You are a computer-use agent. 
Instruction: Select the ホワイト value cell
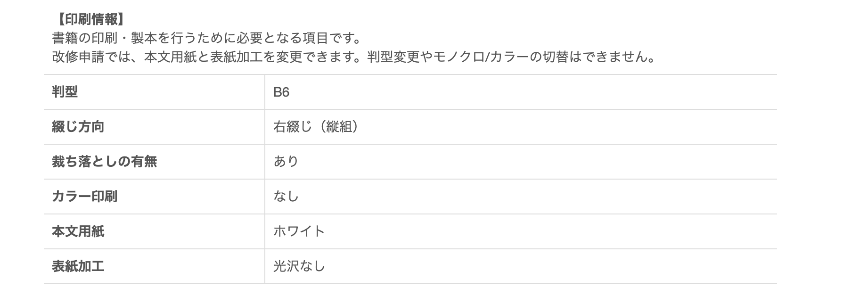pyautogui.click(x=299, y=231)
